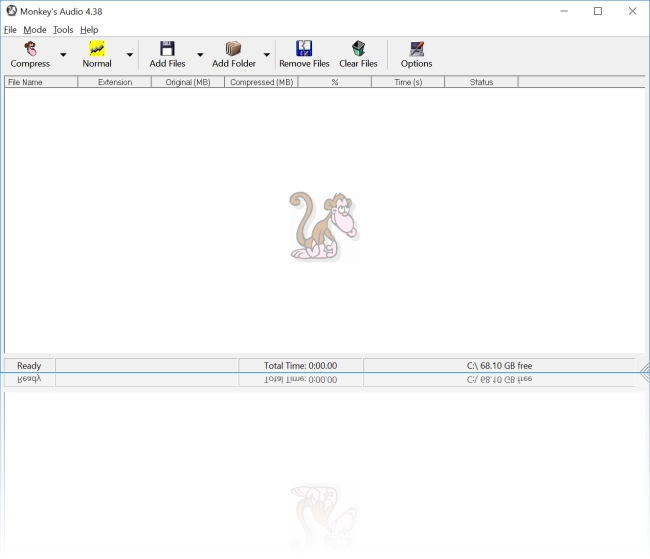Open the Add Files dropdown arrow

200,54
